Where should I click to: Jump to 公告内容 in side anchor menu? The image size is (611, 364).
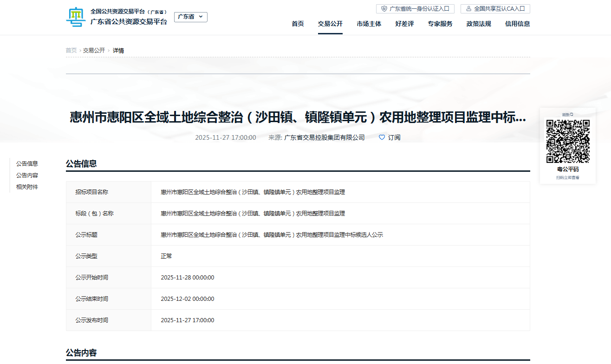coord(27,175)
